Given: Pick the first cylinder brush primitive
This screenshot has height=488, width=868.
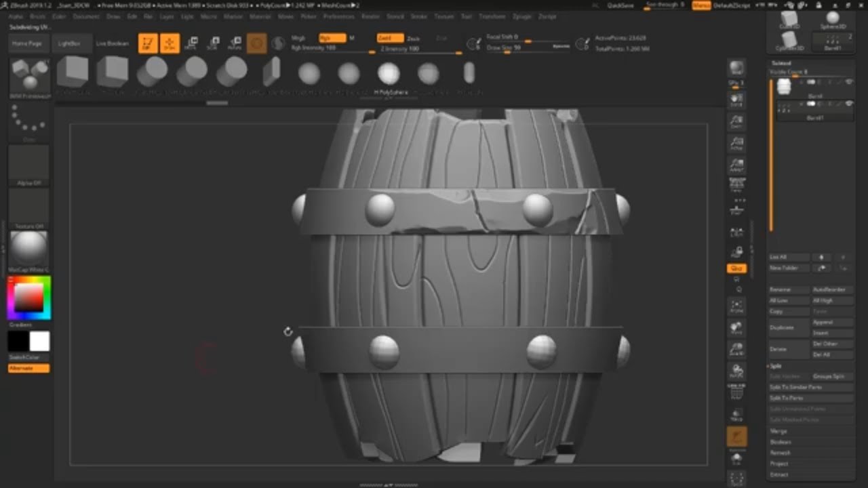Looking at the screenshot, I should (x=153, y=72).
